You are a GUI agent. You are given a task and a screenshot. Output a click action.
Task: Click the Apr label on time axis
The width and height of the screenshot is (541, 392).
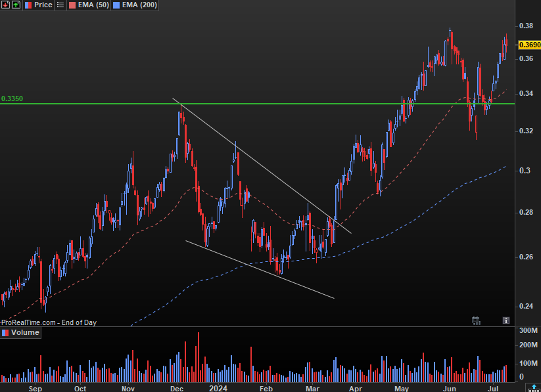tap(356, 389)
